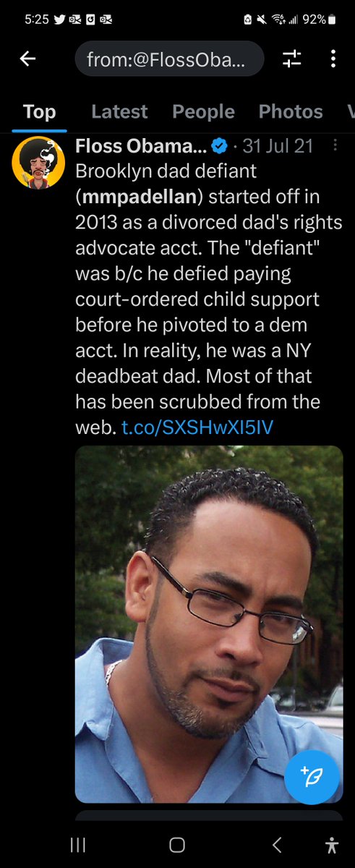Switch to the Latest tab
The height and width of the screenshot is (868, 355).
119,111
